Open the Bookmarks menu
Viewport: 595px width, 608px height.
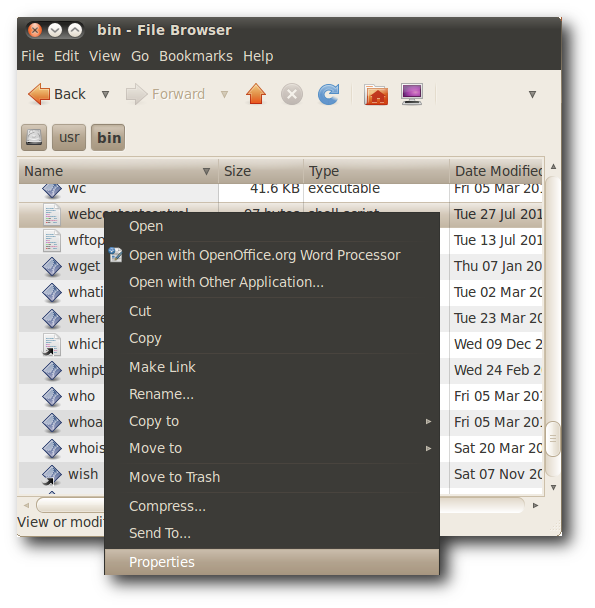point(196,56)
